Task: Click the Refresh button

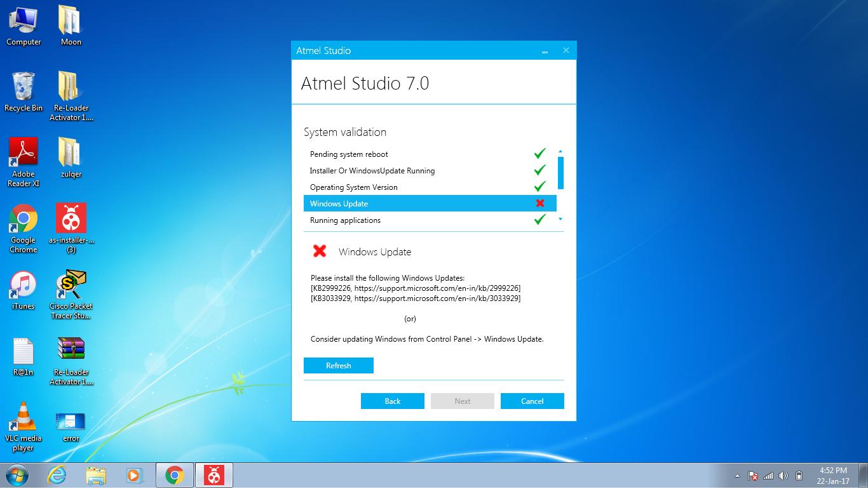Action: 339,366
